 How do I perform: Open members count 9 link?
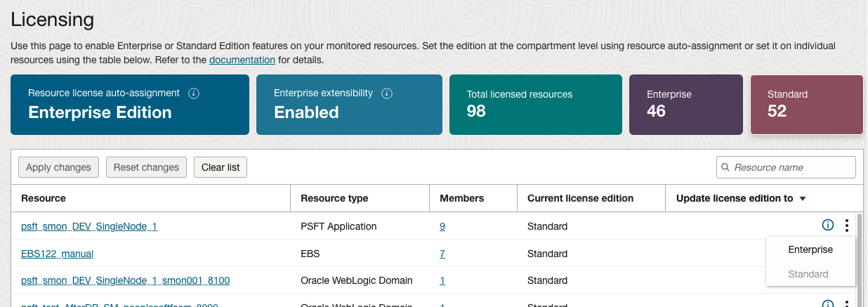pos(442,226)
